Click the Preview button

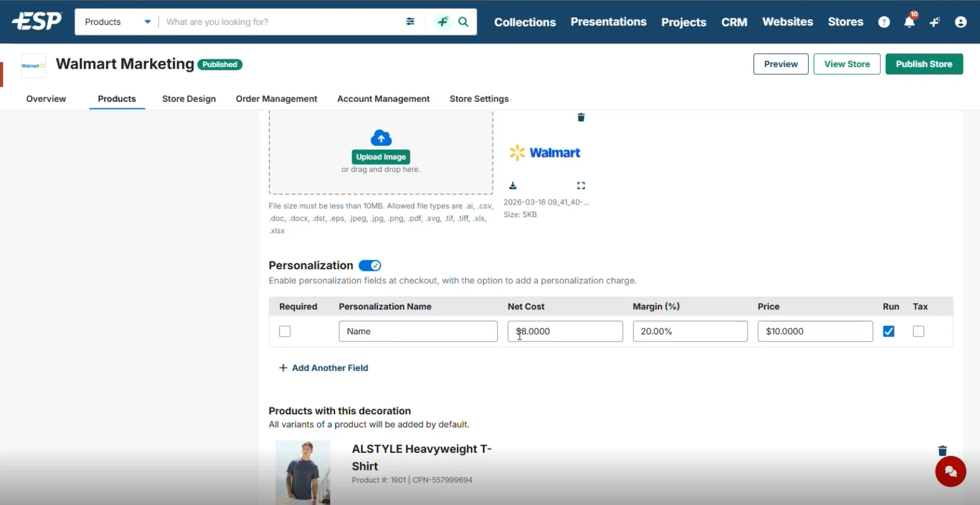pyautogui.click(x=781, y=64)
